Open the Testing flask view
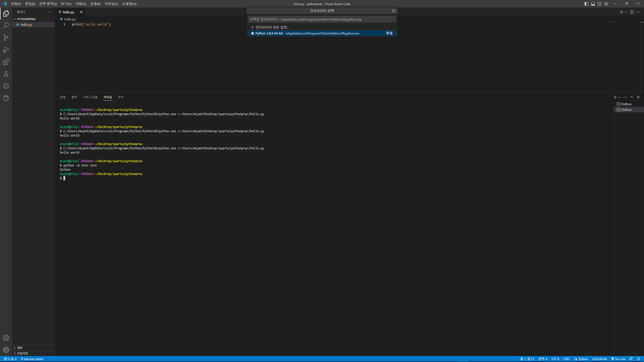 6,74
